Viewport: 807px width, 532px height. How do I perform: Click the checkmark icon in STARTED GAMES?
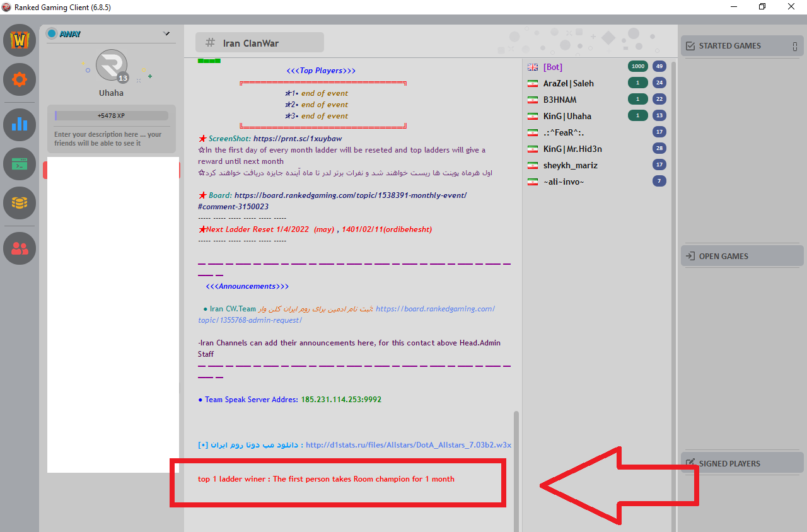(690, 46)
